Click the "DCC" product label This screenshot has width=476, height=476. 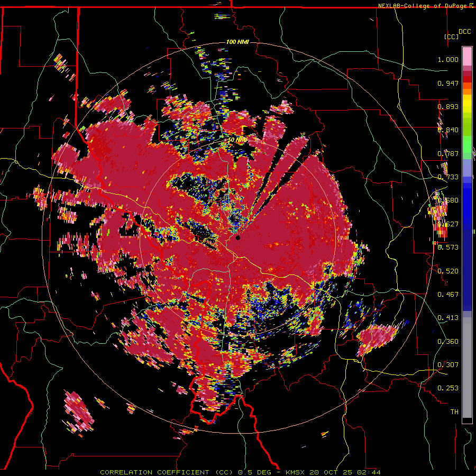pyautogui.click(x=465, y=32)
